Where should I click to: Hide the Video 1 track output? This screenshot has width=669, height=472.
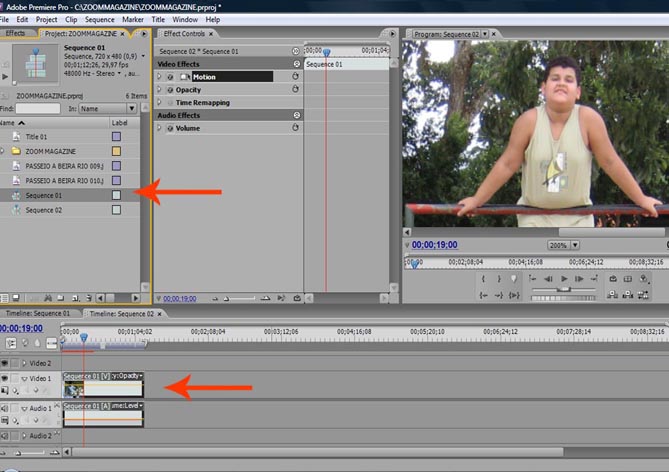coord(6,379)
